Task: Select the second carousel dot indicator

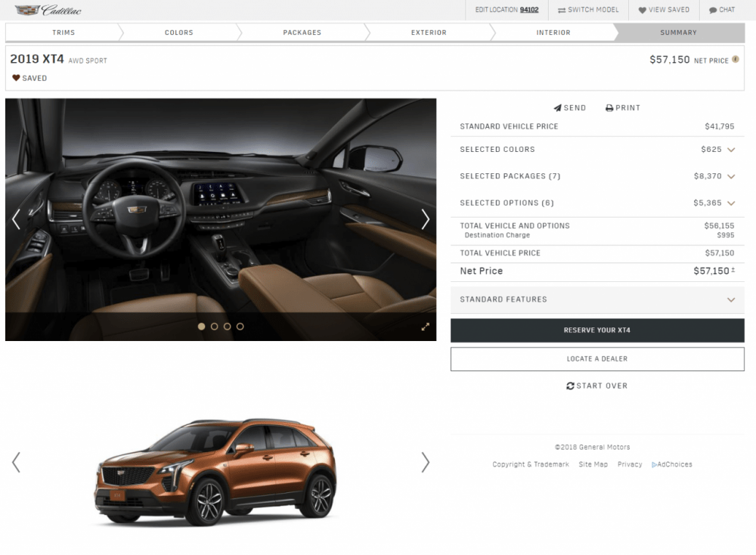Action: pyautogui.click(x=215, y=327)
